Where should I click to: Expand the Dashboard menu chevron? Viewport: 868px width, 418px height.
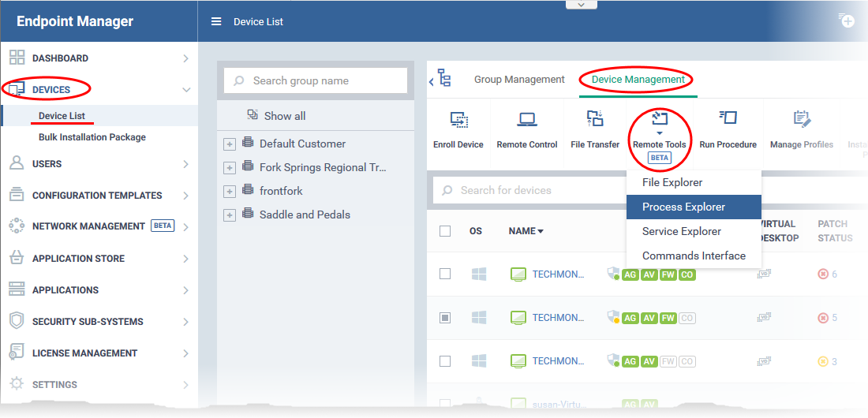pyautogui.click(x=186, y=58)
